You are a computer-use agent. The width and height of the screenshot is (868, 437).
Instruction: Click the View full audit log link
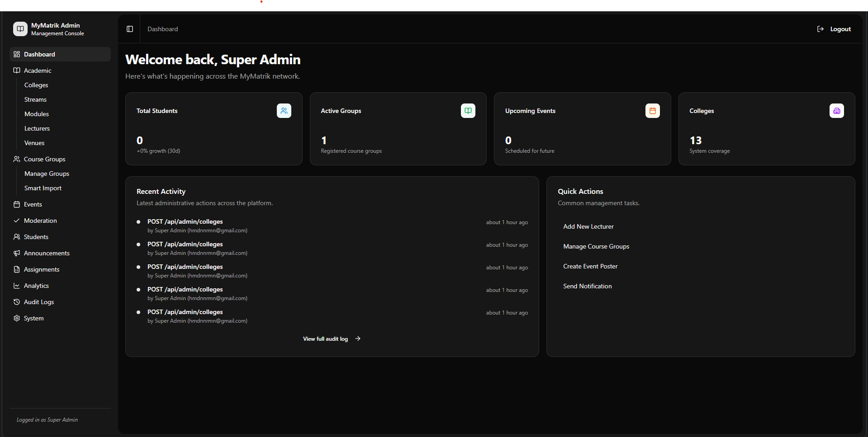tap(331, 338)
